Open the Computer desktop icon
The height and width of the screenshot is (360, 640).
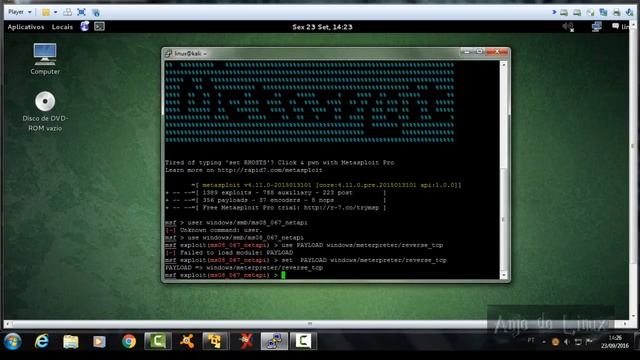(45, 59)
